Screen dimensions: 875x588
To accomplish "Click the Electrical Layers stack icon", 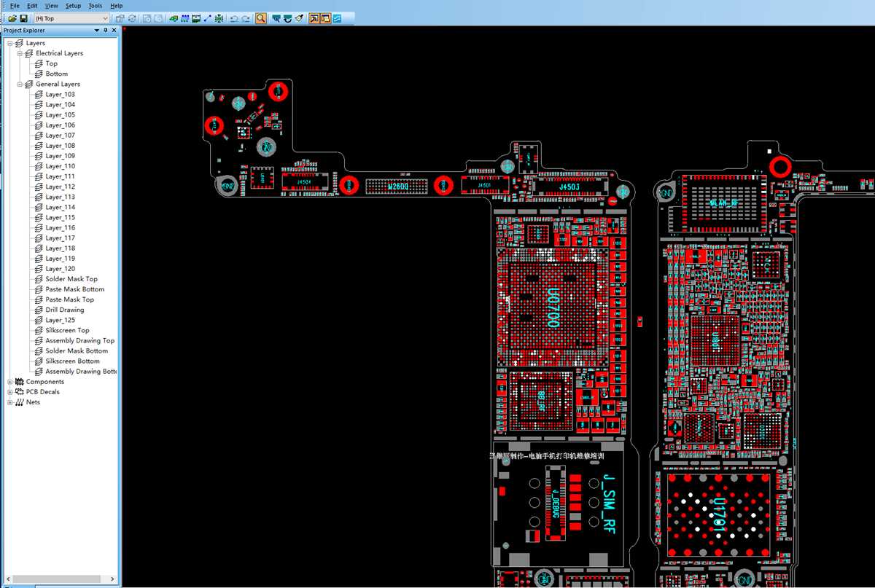I will pyautogui.click(x=30, y=53).
